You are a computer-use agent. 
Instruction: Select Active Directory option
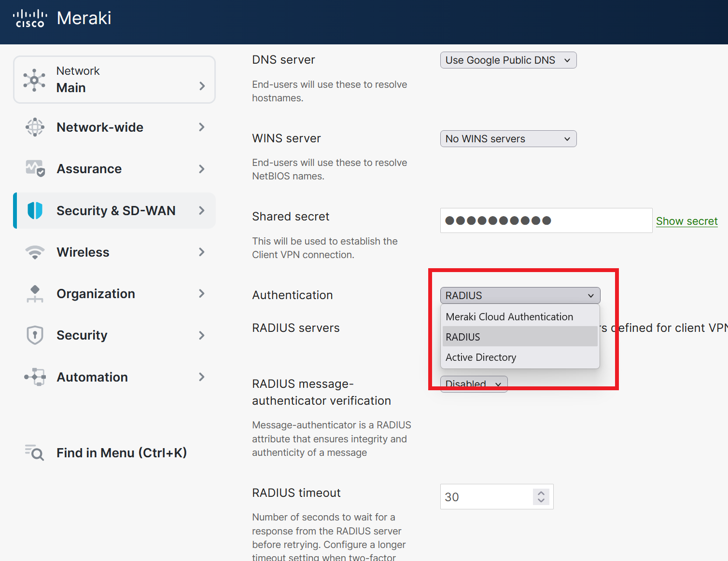click(520, 357)
